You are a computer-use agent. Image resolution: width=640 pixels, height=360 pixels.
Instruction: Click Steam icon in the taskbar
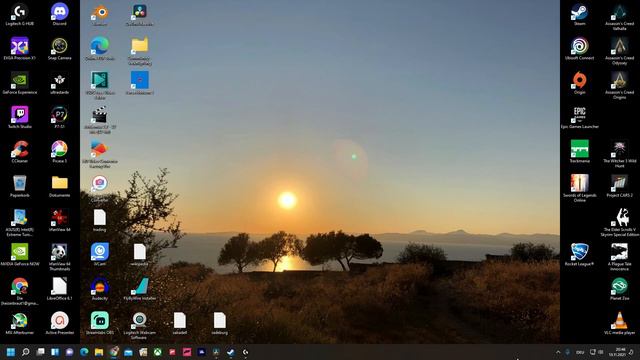click(231, 352)
